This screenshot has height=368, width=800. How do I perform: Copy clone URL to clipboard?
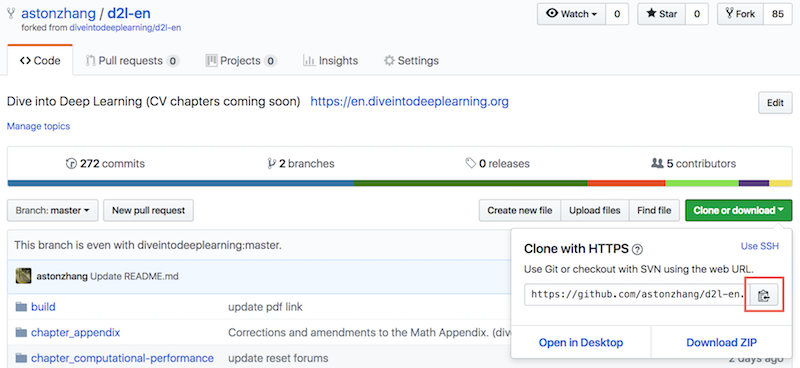click(x=763, y=295)
